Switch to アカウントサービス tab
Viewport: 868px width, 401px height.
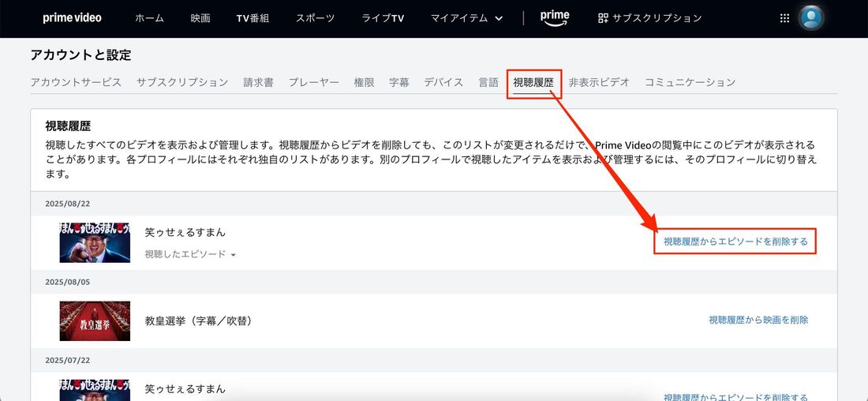pyautogui.click(x=76, y=83)
